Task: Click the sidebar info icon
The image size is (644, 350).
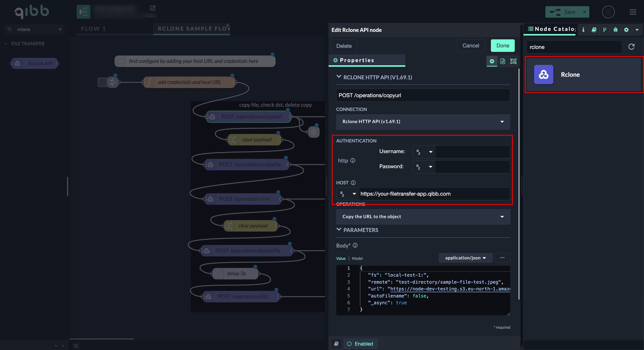Action: pos(583,30)
